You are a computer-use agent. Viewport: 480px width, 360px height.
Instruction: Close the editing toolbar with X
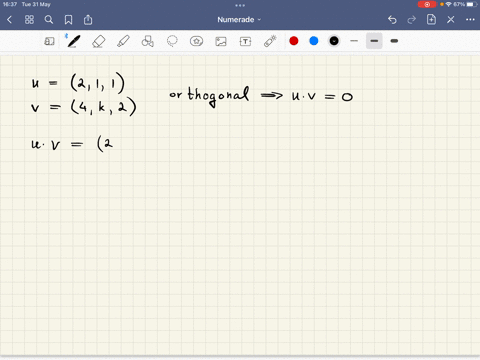(x=451, y=20)
